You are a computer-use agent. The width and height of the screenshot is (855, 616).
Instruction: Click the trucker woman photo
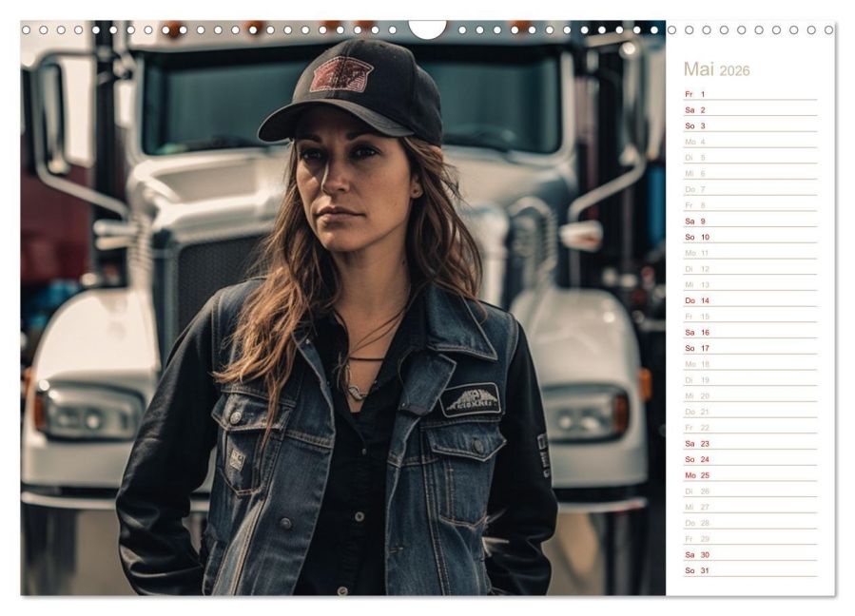point(342,314)
